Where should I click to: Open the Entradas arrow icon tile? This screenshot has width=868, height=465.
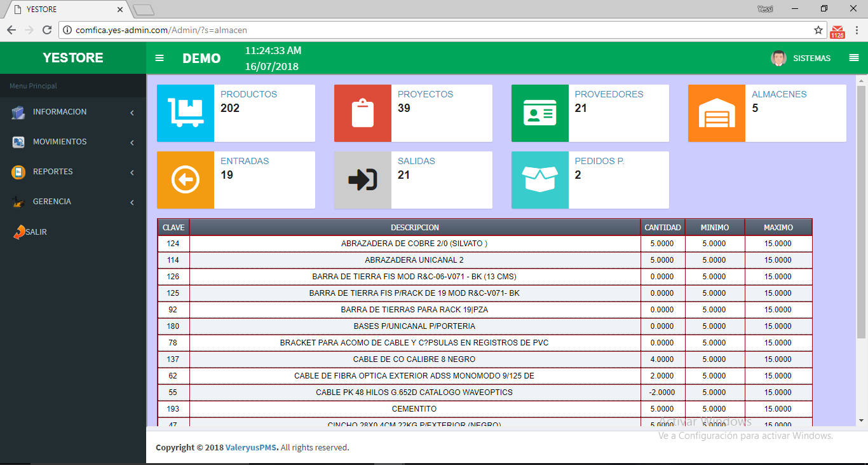click(186, 180)
